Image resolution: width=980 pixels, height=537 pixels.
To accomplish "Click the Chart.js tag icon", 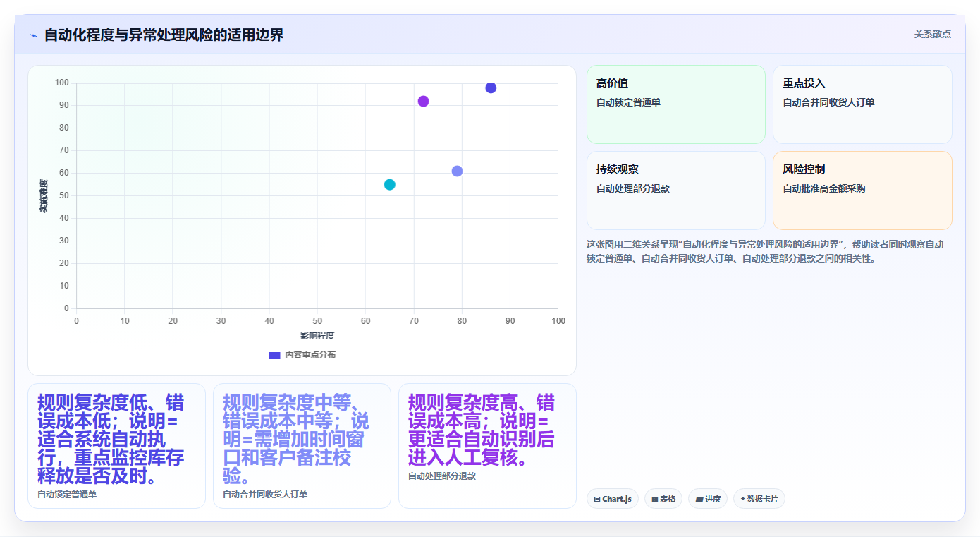I will point(597,500).
